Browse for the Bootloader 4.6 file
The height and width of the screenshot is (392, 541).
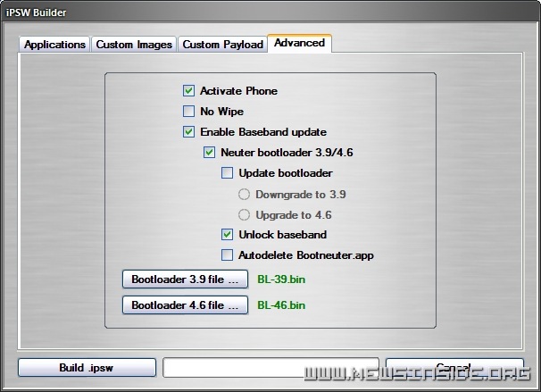pyautogui.click(x=185, y=305)
